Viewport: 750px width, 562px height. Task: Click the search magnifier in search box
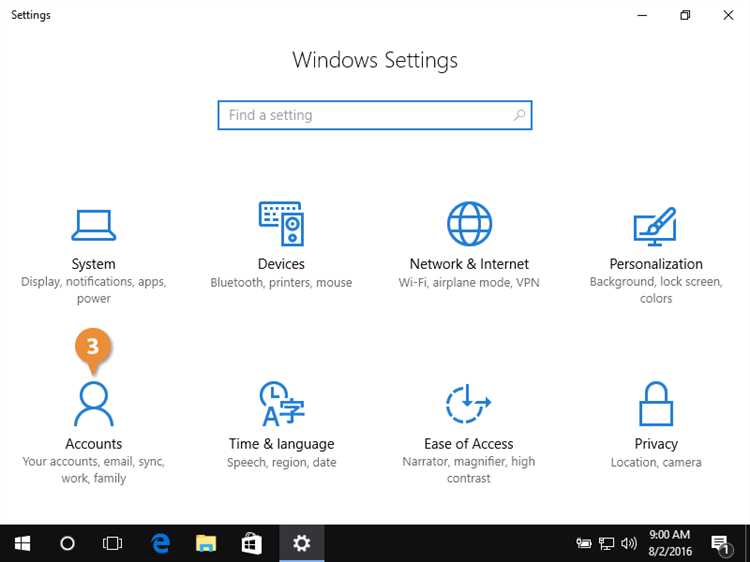(x=519, y=115)
